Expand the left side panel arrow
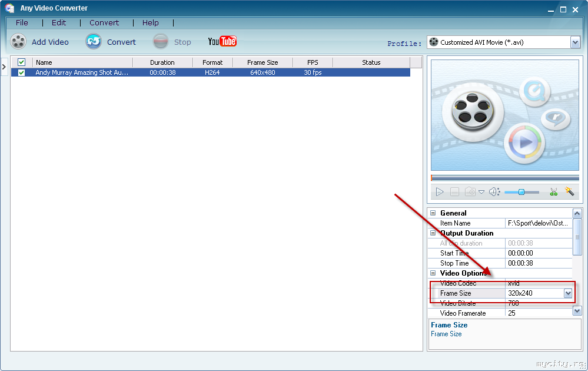 tap(4, 67)
